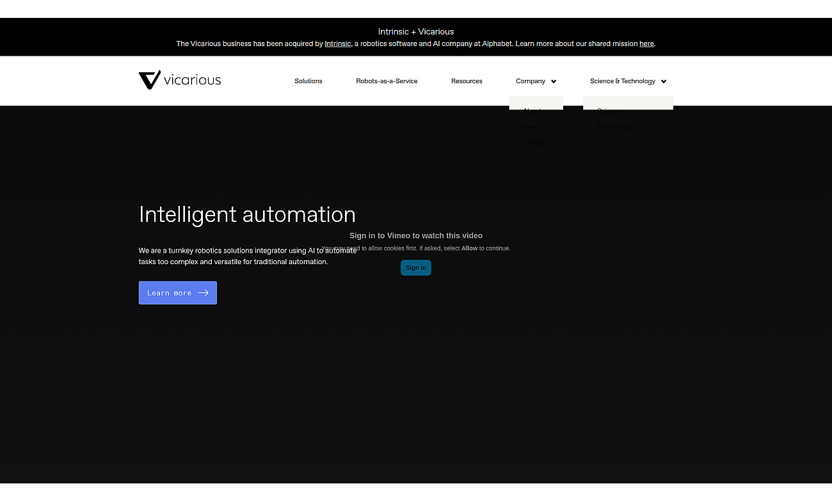Follow the Intrinsic link in the banner
The width and height of the screenshot is (832, 504).
(x=338, y=43)
